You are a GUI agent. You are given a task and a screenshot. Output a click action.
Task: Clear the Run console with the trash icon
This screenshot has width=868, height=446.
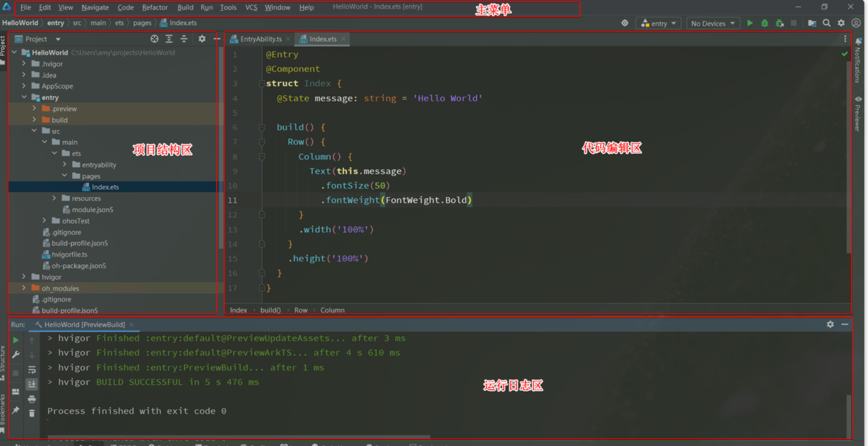click(32, 413)
